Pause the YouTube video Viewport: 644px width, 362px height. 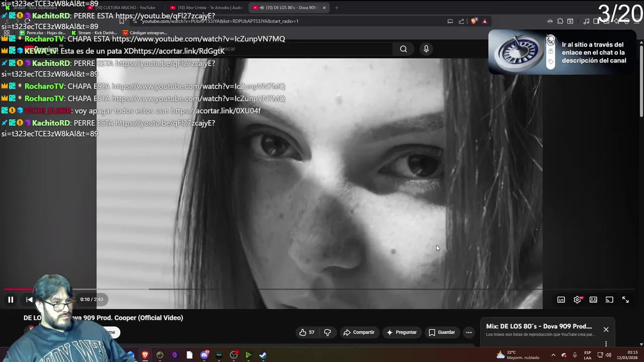click(x=11, y=300)
